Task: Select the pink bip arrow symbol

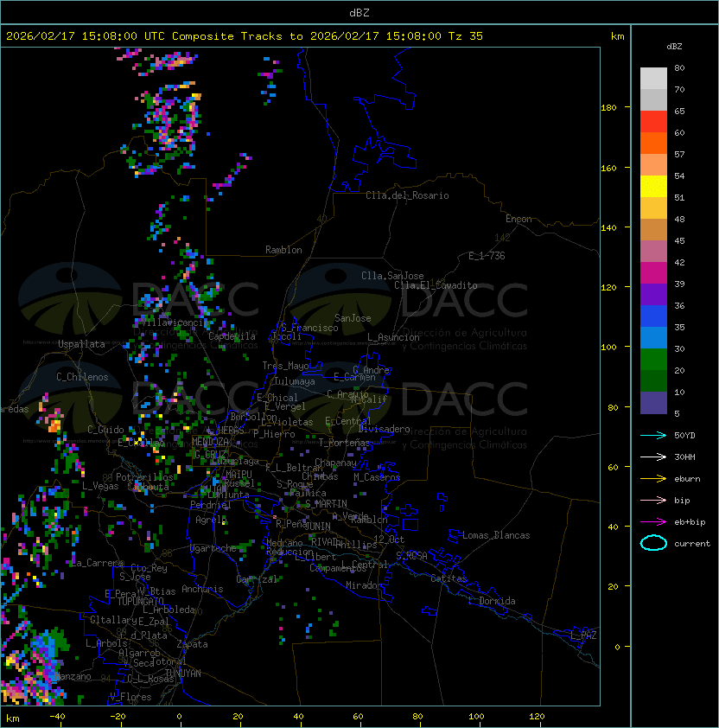Action: pyautogui.click(x=653, y=500)
